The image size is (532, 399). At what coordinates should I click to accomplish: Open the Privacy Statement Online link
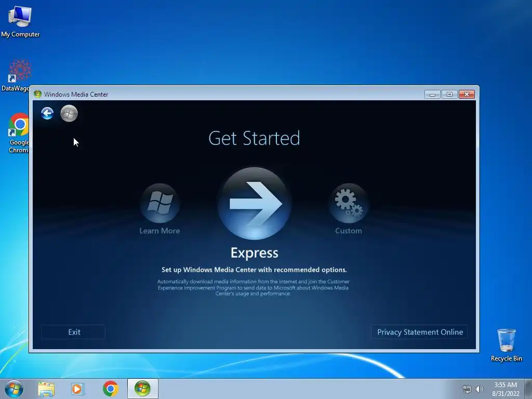click(420, 332)
